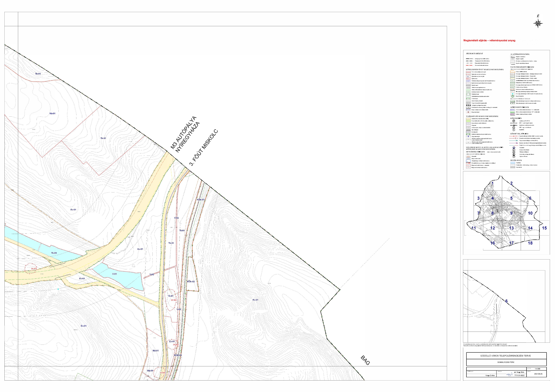
Task: Click the KÖk-02 zone label
Action: (x=191, y=282)
